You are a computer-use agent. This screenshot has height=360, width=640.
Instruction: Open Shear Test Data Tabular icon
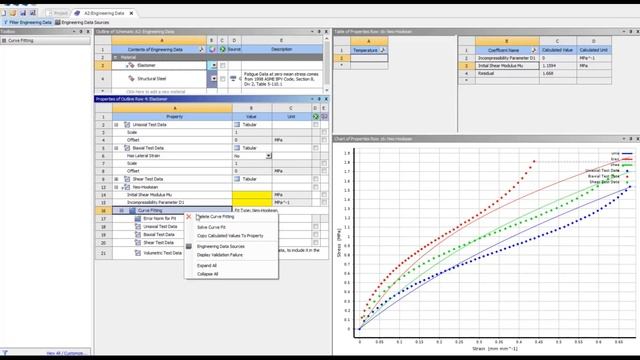pos(237,179)
